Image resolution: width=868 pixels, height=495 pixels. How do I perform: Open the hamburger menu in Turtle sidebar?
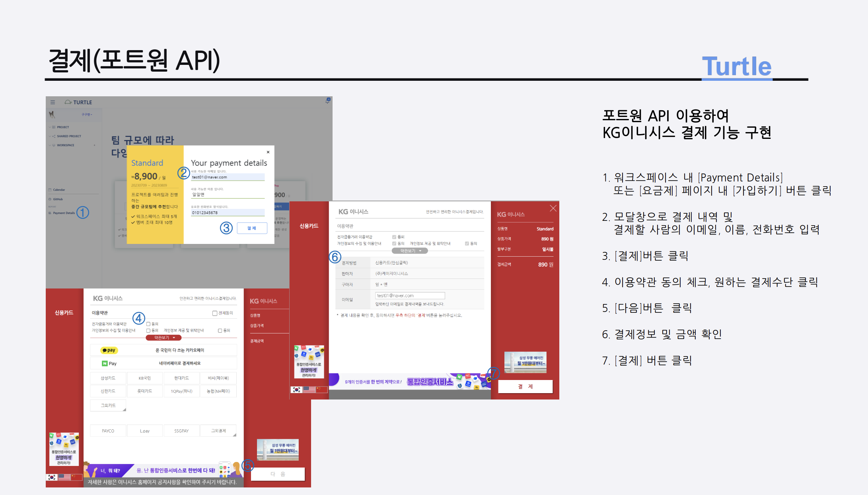click(53, 102)
